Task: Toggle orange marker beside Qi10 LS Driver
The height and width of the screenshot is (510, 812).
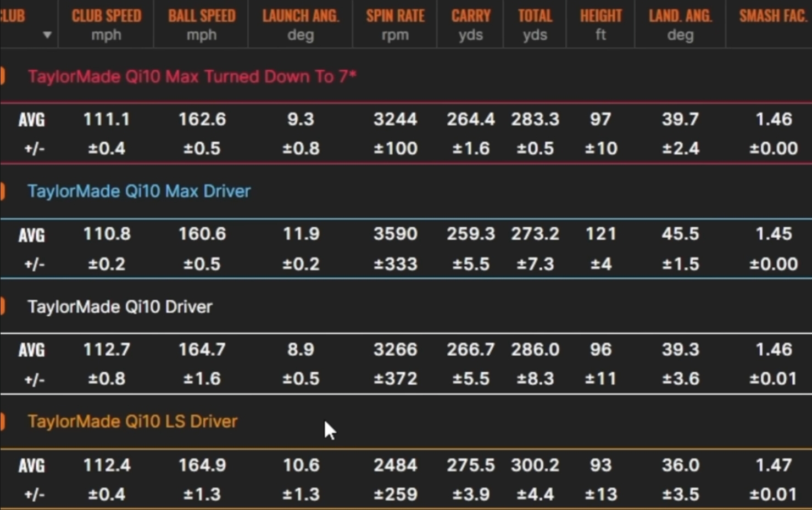Action: coord(3,421)
